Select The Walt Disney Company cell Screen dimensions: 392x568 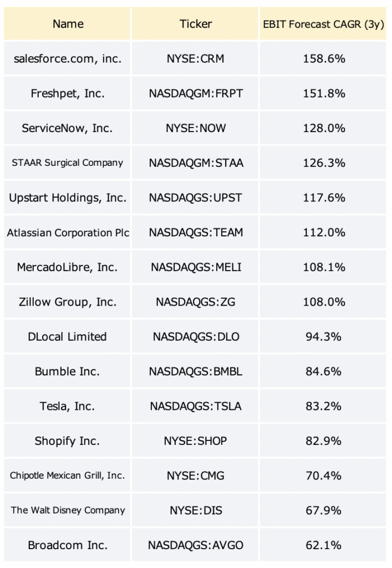click(67, 510)
